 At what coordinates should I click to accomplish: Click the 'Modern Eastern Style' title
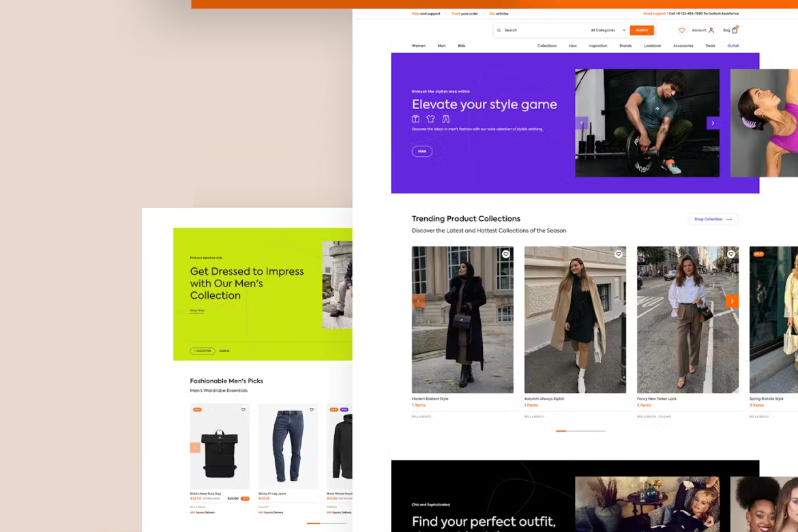pyautogui.click(x=430, y=399)
